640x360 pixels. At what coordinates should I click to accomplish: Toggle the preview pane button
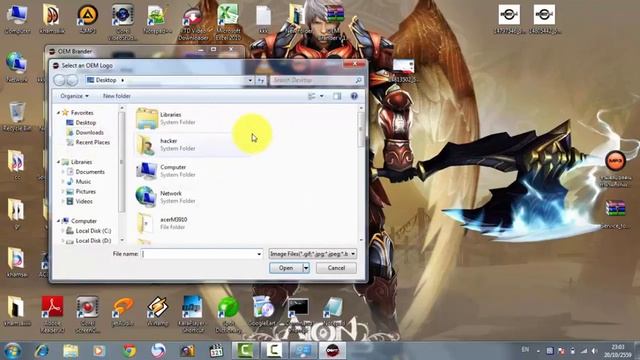(337, 96)
